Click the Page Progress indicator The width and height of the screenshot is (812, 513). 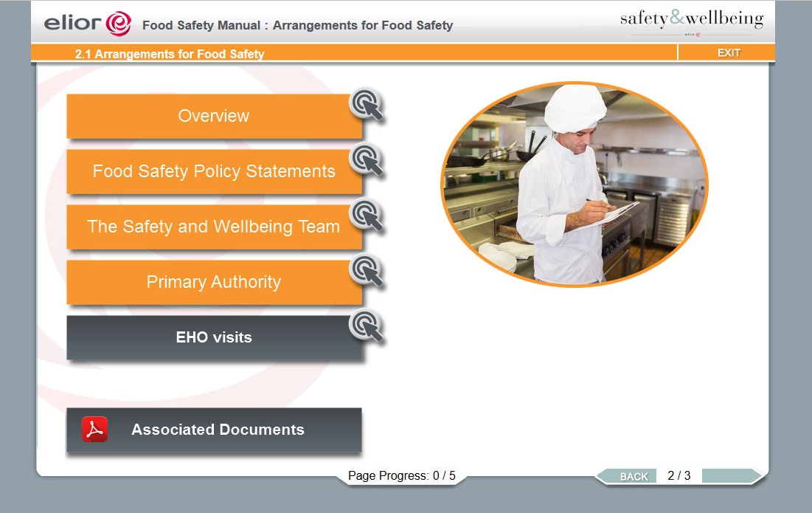(402, 476)
